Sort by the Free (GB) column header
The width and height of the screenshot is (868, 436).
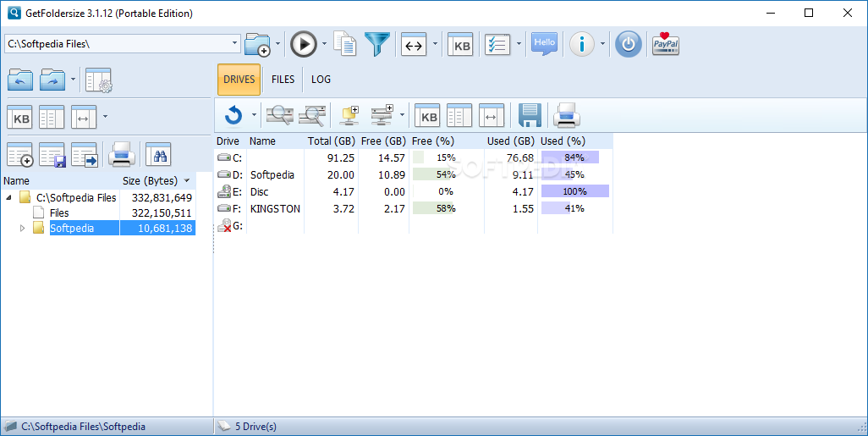click(x=383, y=141)
